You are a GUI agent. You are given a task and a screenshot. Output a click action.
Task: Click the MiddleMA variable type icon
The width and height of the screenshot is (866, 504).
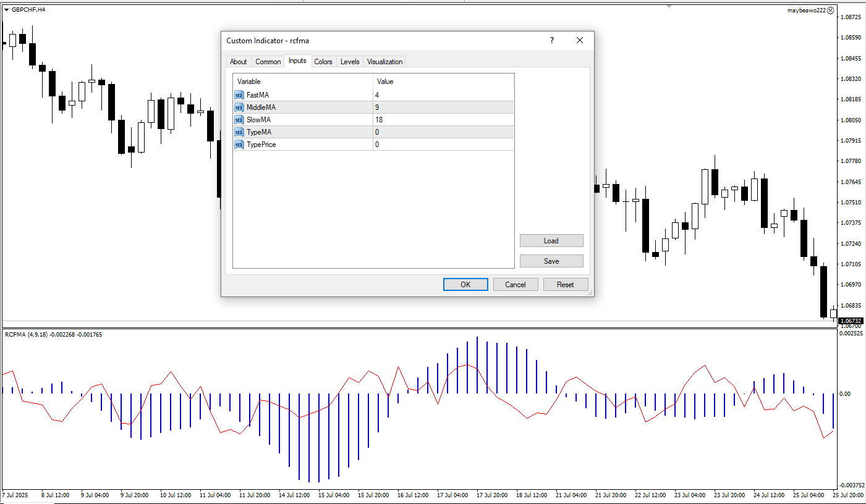point(239,107)
